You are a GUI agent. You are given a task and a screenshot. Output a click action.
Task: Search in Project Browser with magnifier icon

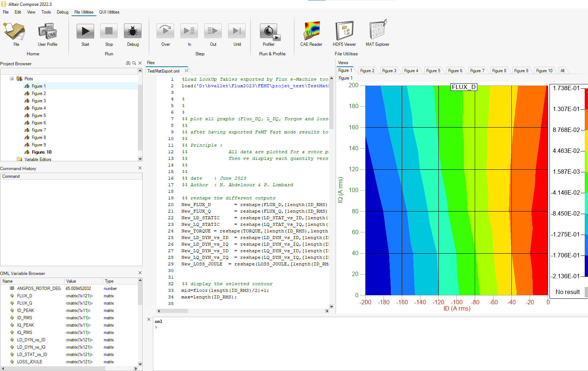[x=134, y=63]
